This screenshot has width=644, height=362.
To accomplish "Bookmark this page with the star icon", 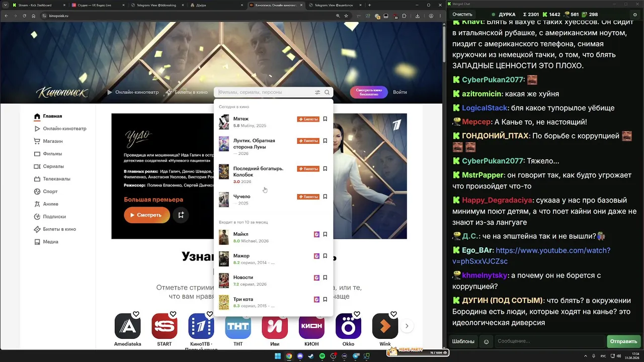I will point(346,16).
